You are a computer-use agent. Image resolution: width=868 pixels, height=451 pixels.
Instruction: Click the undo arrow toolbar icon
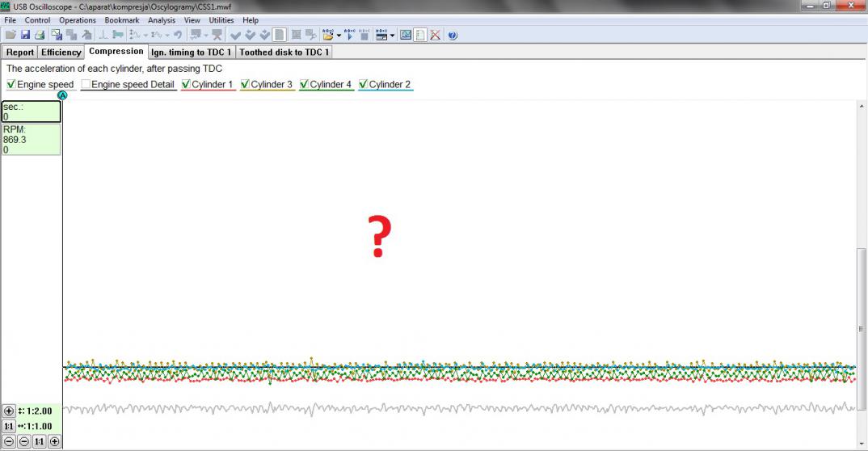click(x=177, y=35)
